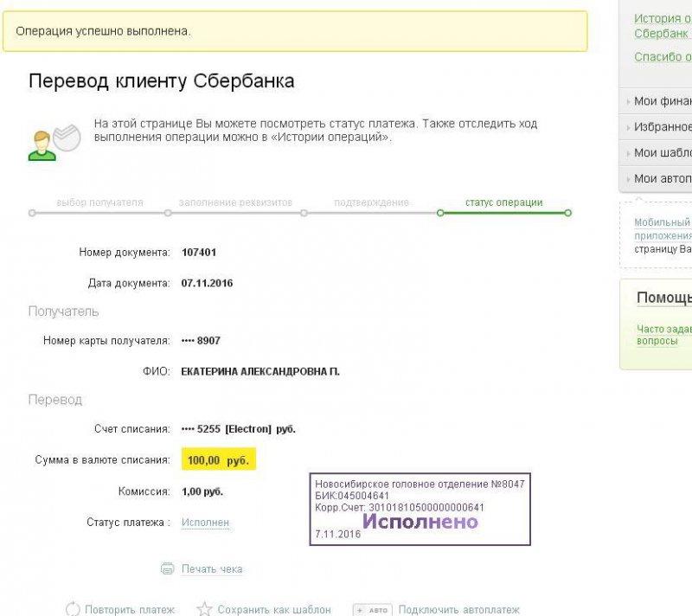Open the Печать чека link
This screenshot has height=616, width=692.
[x=212, y=568]
